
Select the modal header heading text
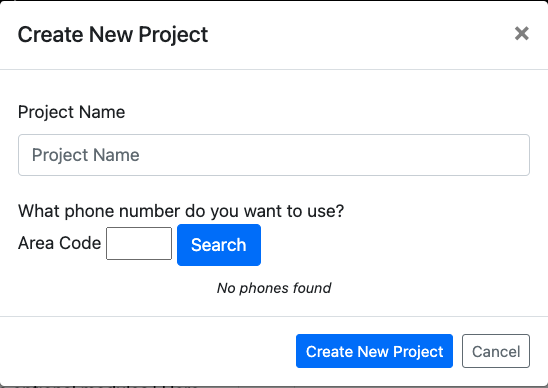point(113,35)
